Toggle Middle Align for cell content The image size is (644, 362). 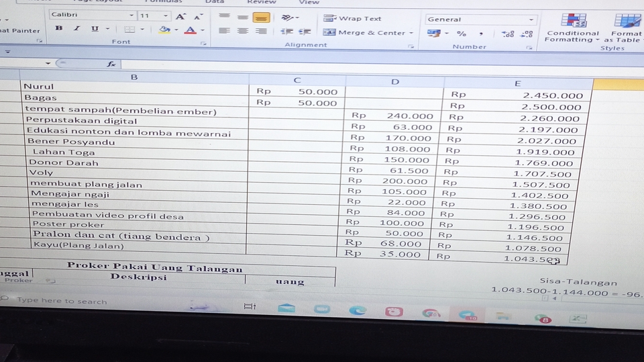[243, 17]
